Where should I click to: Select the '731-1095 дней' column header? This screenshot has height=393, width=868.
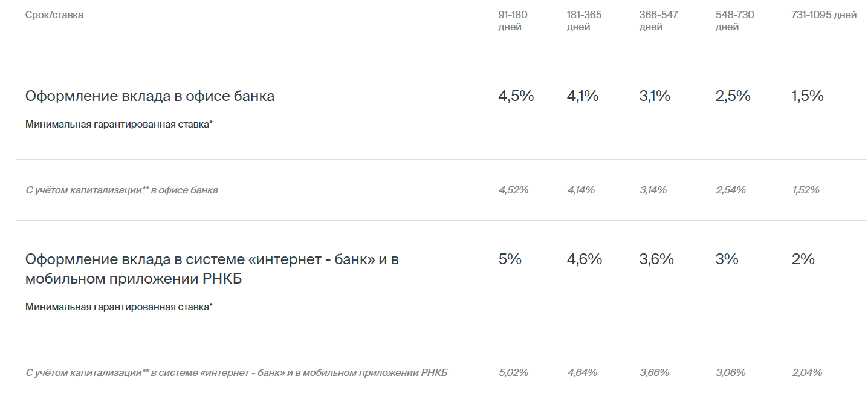point(824,15)
